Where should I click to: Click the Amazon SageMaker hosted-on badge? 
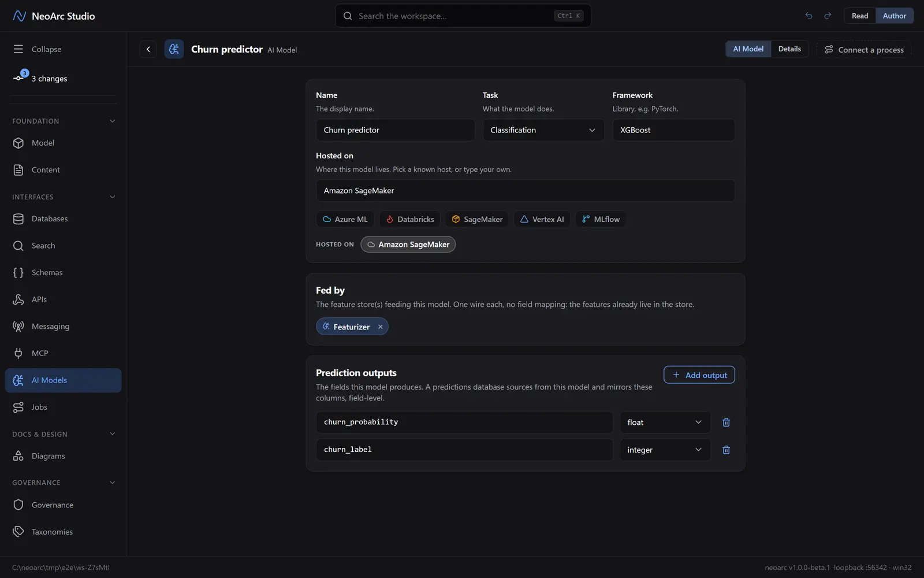(408, 244)
